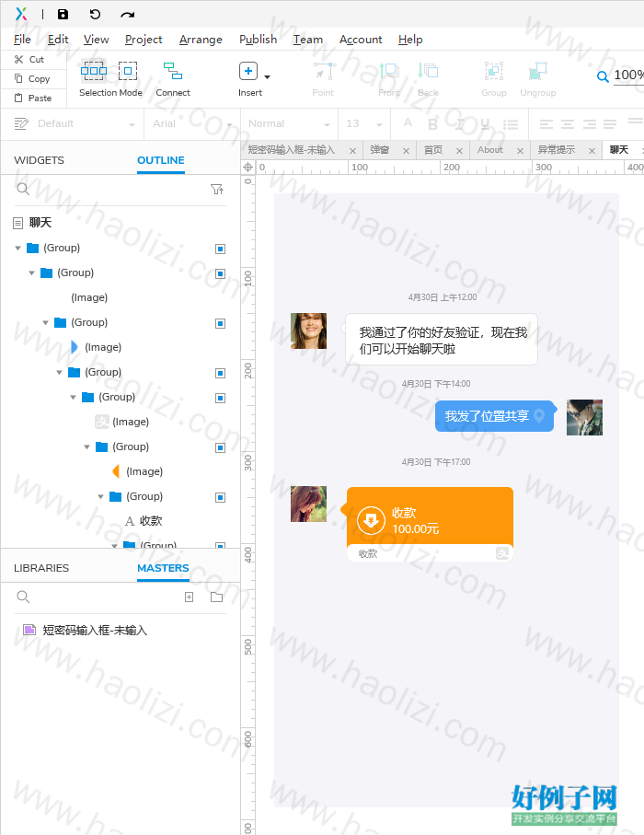Viewport: 644px width, 835px height.
Task: Close the 首页 page tab
Action: click(459, 151)
